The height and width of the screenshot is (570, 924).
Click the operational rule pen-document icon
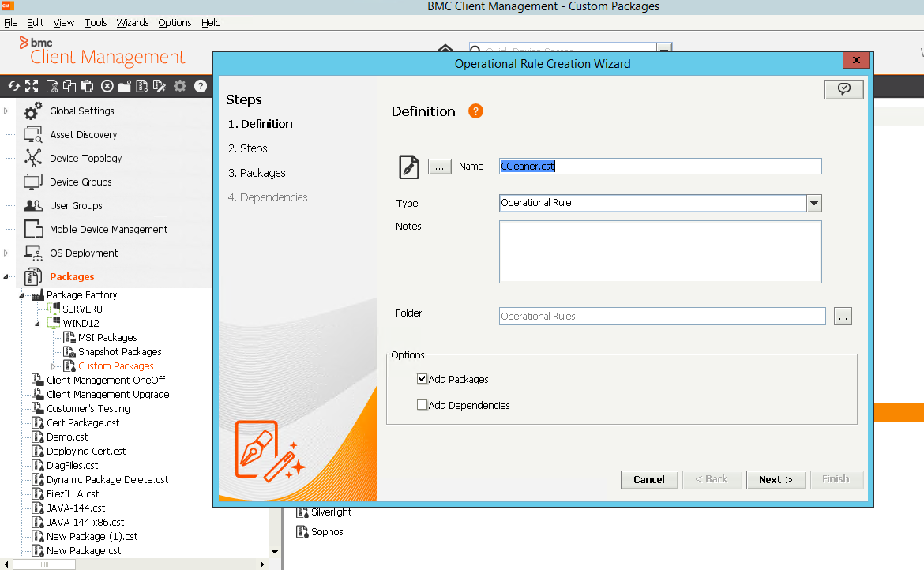pos(409,167)
